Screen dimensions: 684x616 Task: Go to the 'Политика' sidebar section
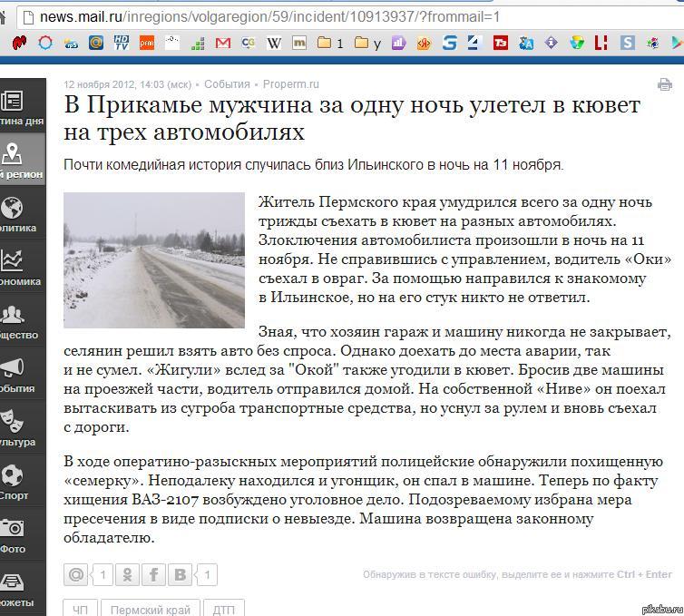22,212
